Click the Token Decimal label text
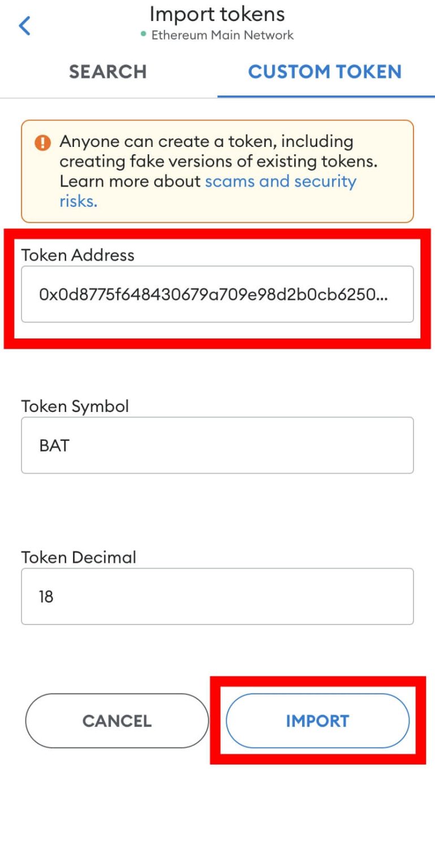The height and width of the screenshot is (868, 435). 77,558
